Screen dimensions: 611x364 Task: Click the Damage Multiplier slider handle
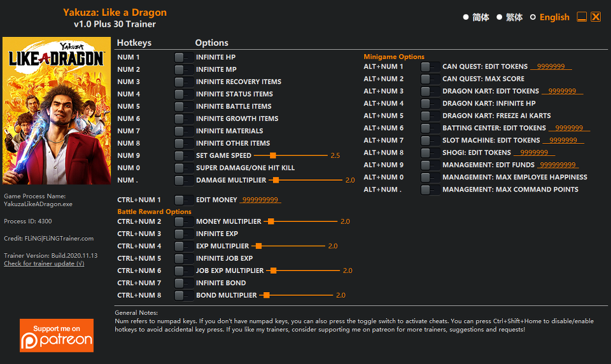coord(276,180)
